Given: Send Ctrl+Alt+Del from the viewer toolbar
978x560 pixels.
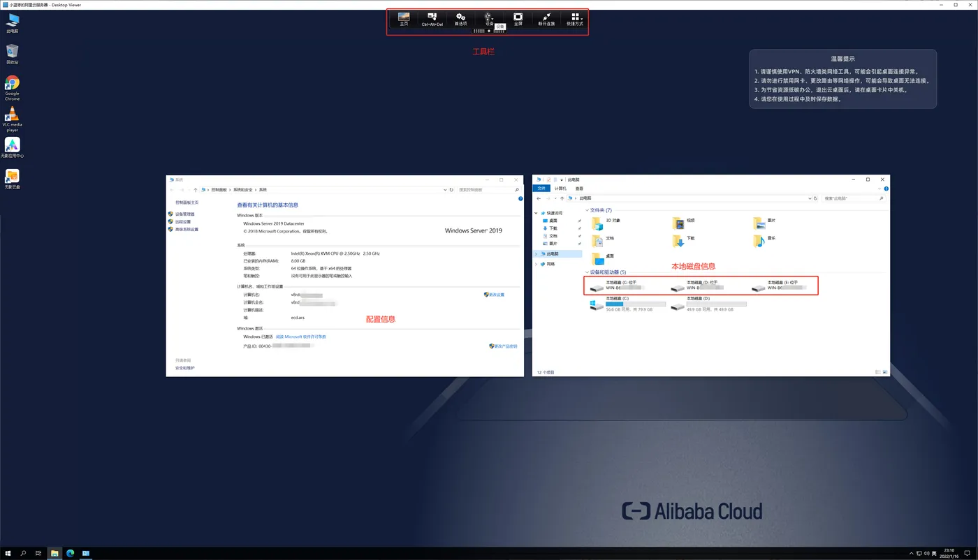Looking at the screenshot, I should 432,20.
